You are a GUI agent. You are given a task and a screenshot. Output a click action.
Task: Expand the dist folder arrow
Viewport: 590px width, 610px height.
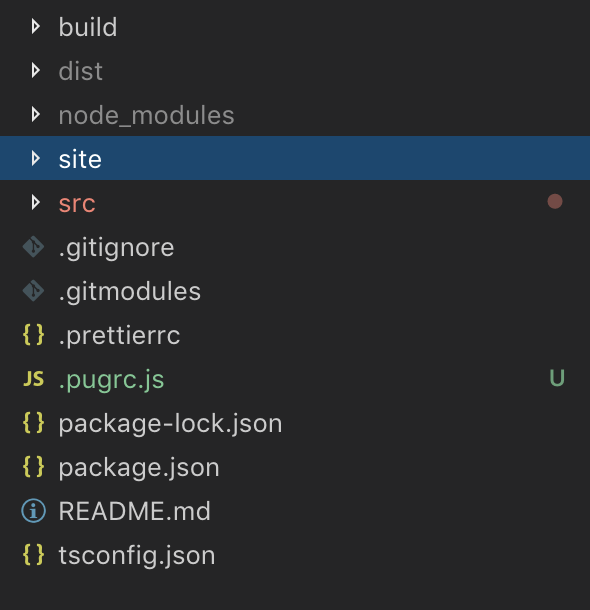click(x=36, y=70)
